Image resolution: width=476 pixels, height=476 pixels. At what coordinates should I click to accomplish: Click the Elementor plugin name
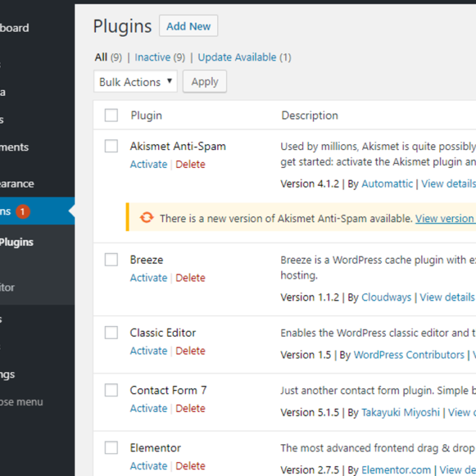(x=156, y=448)
